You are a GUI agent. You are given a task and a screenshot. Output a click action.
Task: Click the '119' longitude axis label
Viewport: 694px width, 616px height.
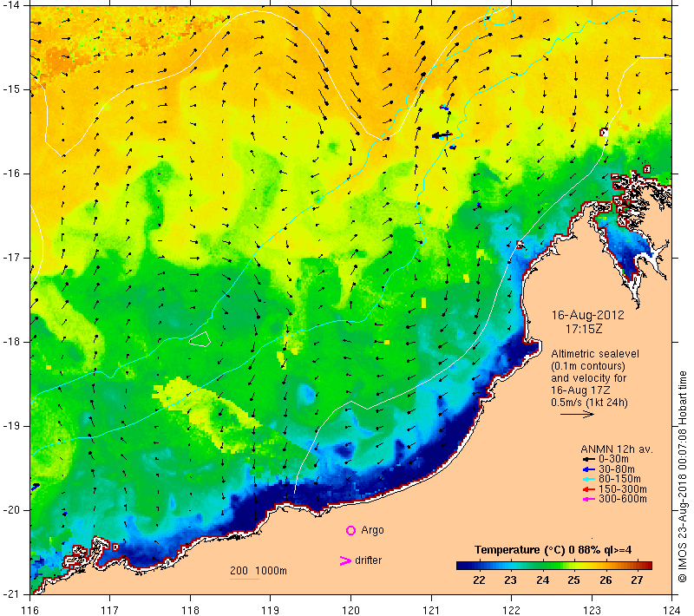271,610
